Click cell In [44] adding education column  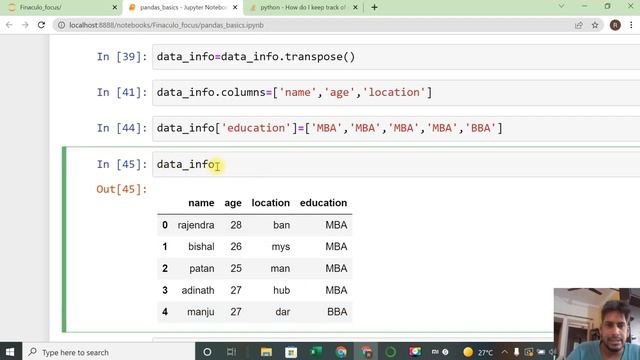coord(396,128)
